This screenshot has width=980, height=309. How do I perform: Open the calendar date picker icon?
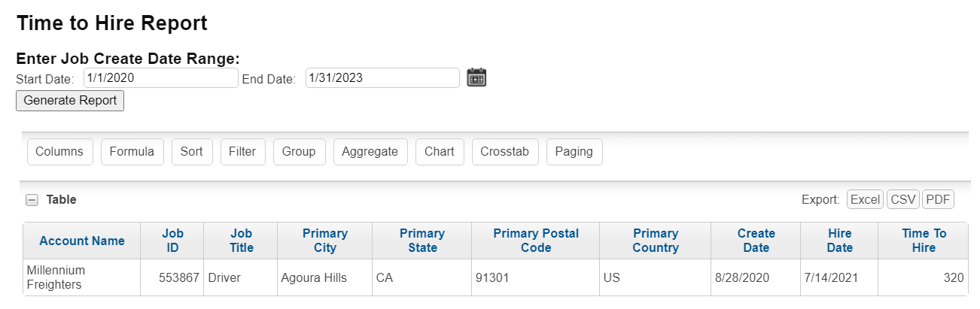pos(476,77)
